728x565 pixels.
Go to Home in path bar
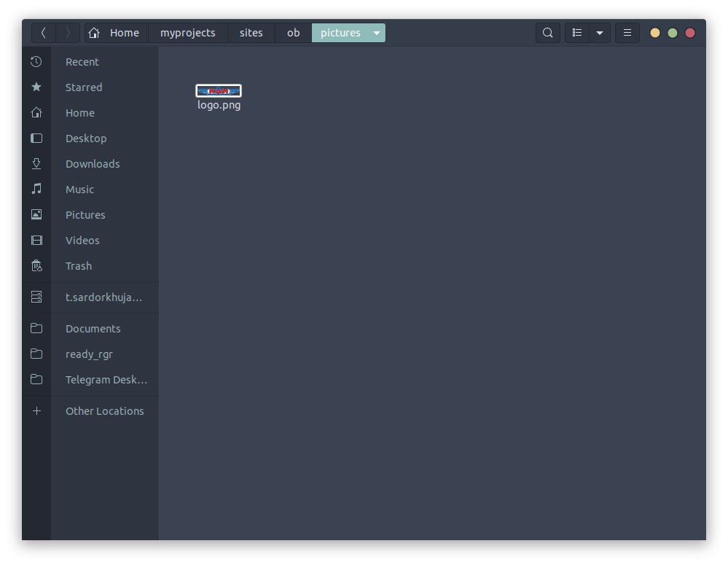pos(116,33)
